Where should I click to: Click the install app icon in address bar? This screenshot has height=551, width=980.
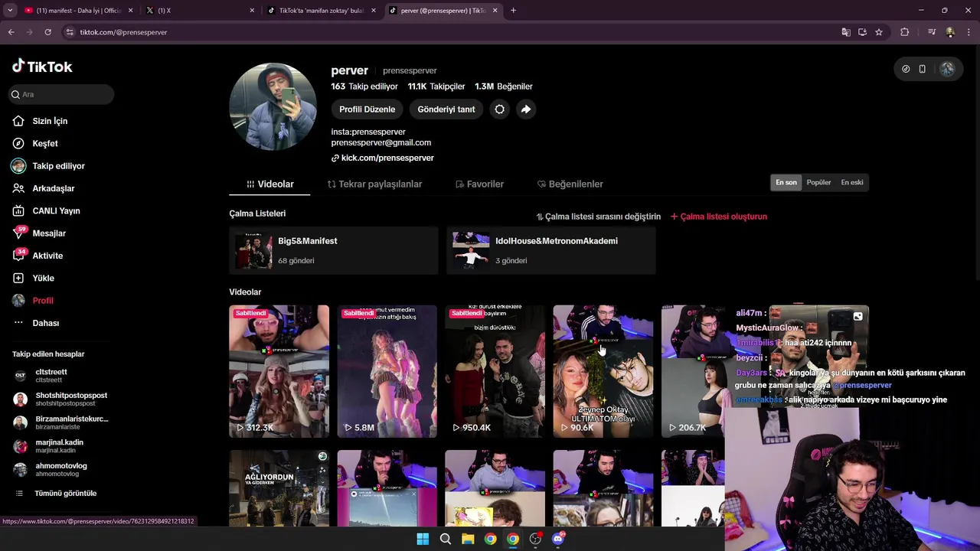point(862,32)
